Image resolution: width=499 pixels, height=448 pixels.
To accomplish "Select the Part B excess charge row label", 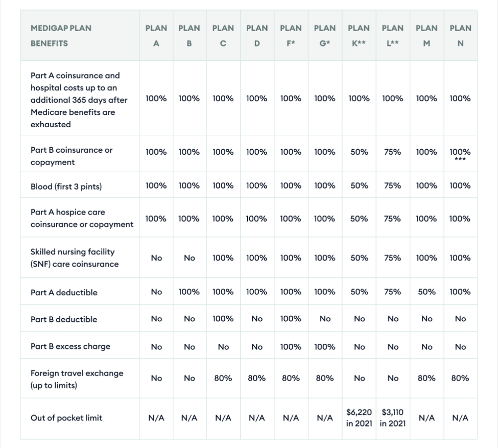I will tap(70, 346).
